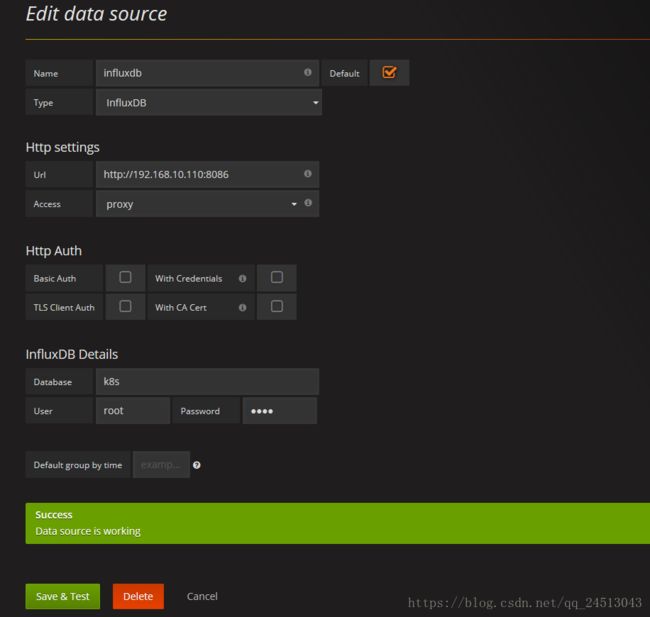Image resolution: width=650 pixels, height=617 pixels.
Task: Click the TLS Client Auth label
Action: click(x=64, y=308)
